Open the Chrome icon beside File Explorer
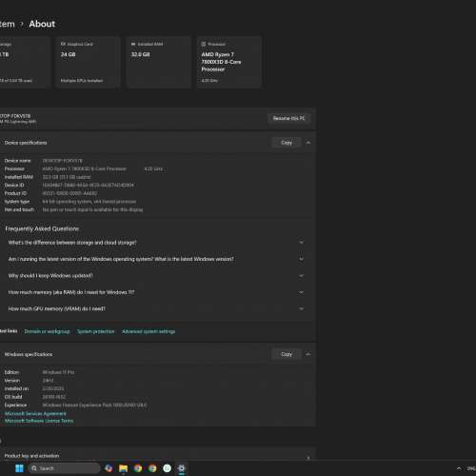476x476 pixels. 138,468
